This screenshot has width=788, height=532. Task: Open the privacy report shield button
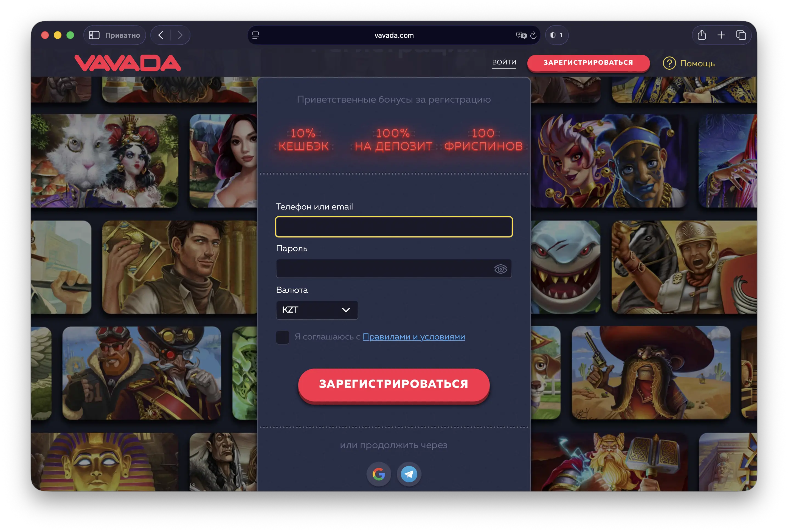pyautogui.click(x=556, y=35)
